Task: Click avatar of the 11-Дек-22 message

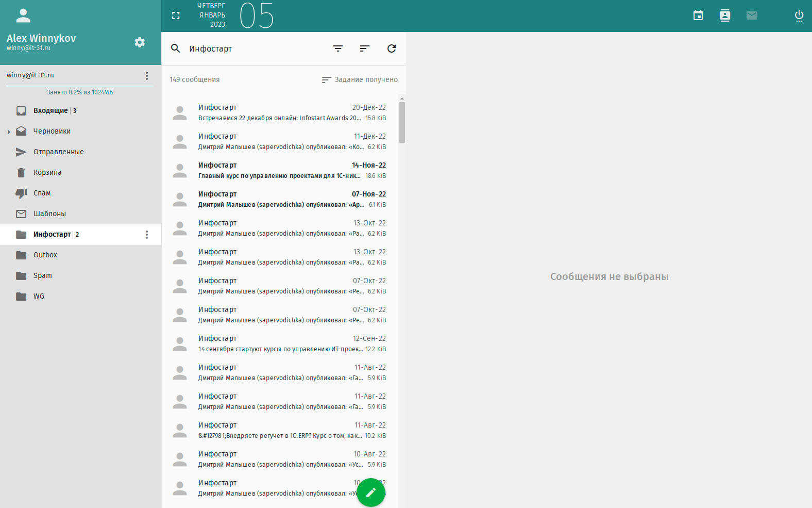Action: 180,141
